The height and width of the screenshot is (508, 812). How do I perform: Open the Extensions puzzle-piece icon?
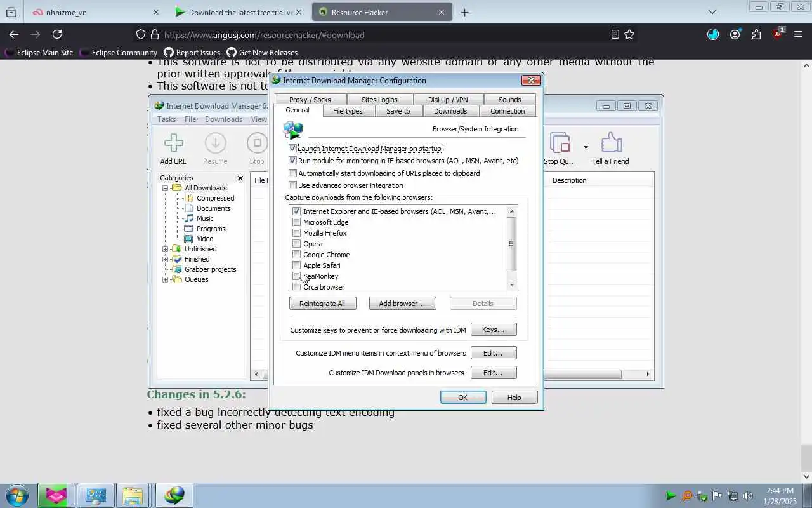coord(756,35)
